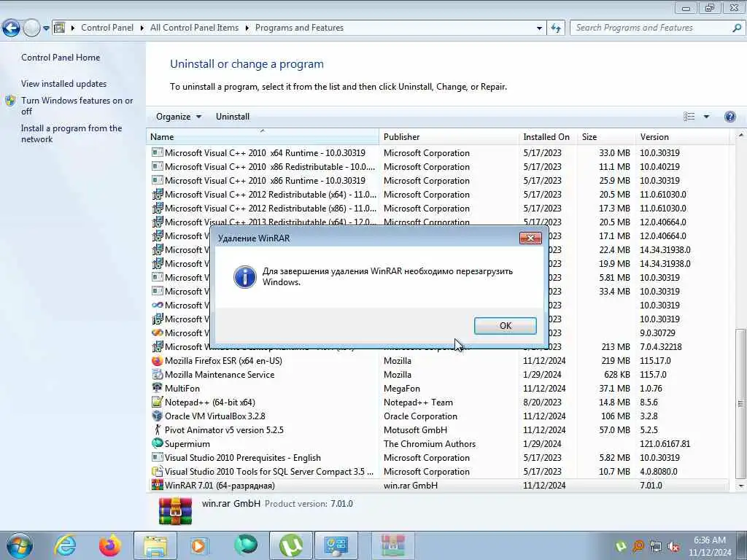Image resolution: width=747 pixels, height=560 pixels.
Task: Select Mozilla Firefox ESR (x64 en-US) entry
Action: tap(438, 361)
